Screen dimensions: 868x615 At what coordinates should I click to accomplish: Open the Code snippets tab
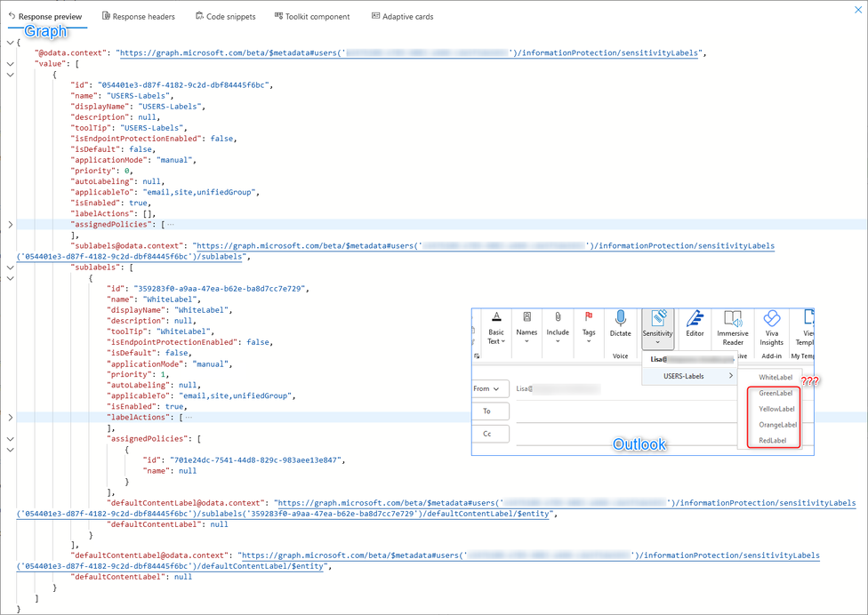(225, 17)
